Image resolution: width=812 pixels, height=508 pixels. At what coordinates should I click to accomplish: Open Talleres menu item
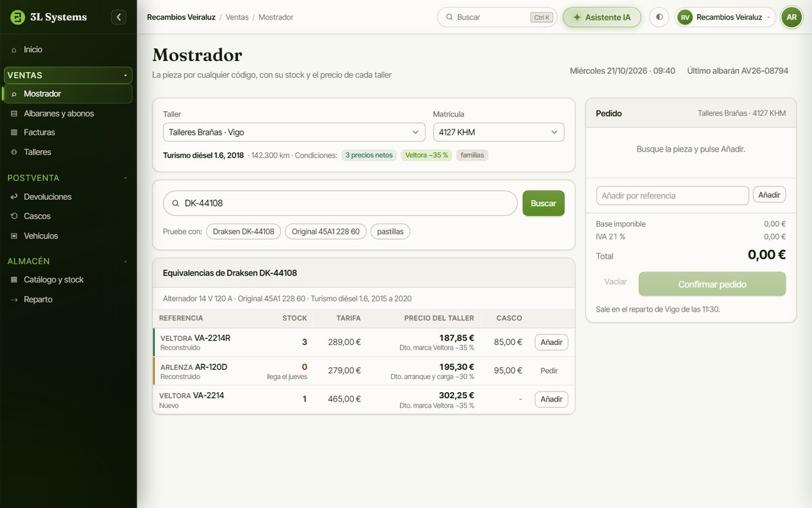click(x=68, y=152)
